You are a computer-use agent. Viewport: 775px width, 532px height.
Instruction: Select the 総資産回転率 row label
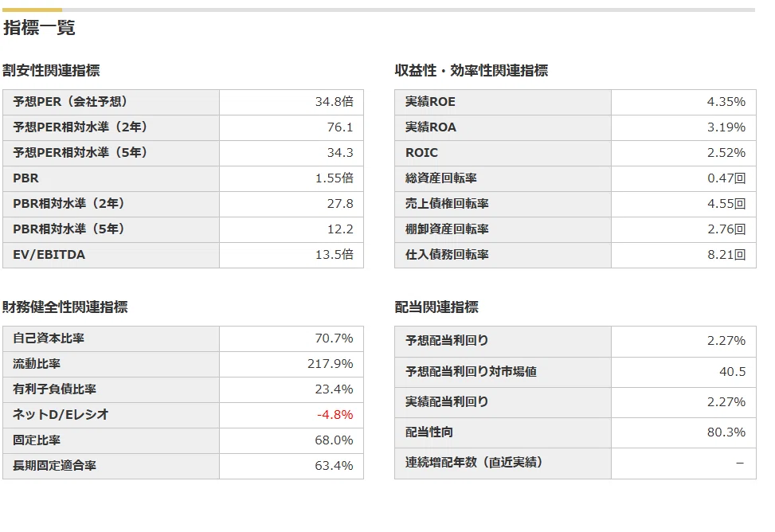tap(441, 178)
